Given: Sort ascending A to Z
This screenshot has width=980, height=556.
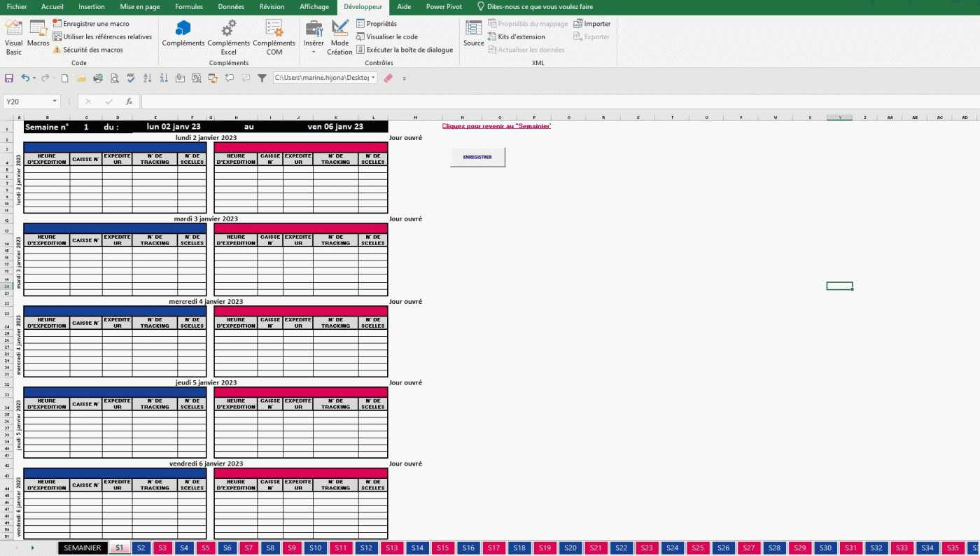Looking at the screenshot, I should 147,78.
